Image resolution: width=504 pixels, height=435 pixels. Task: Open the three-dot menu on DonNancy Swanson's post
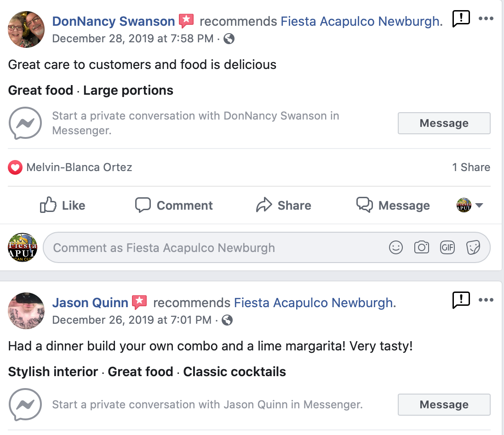[486, 19]
